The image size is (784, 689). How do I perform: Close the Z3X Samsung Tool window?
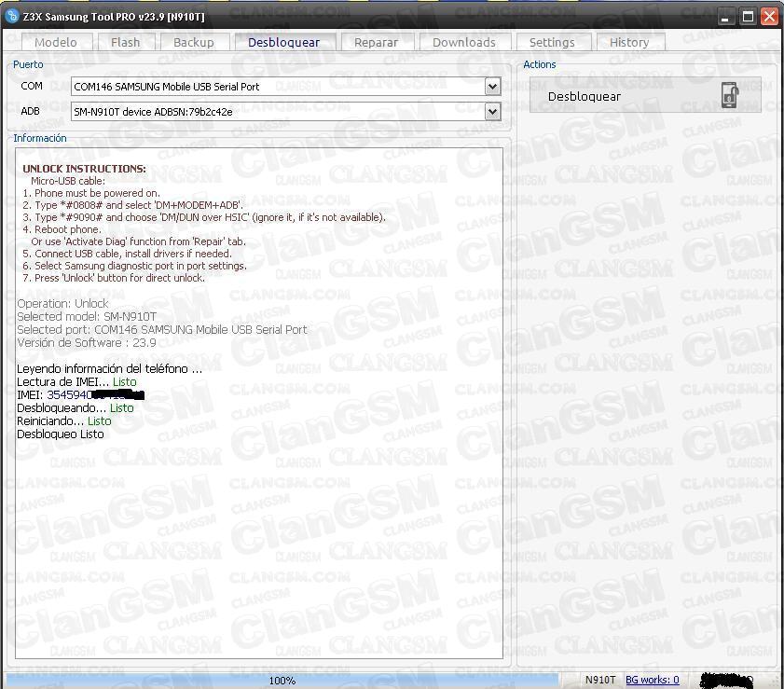point(769,17)
